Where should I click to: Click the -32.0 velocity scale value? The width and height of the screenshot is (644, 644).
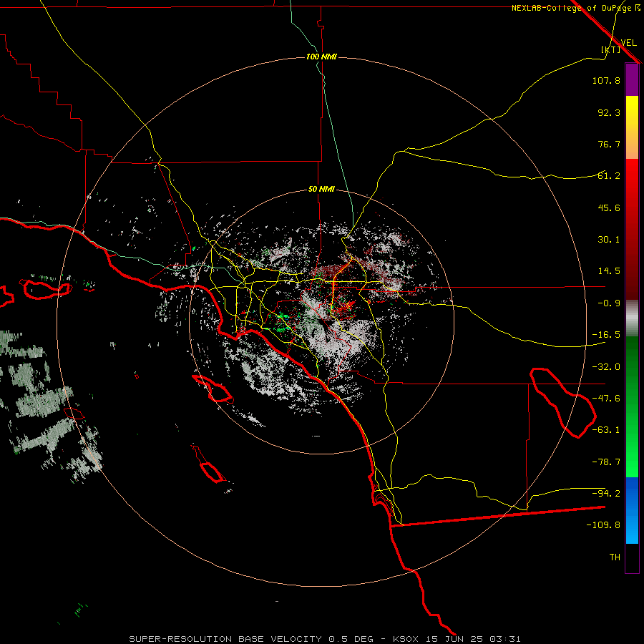pyautogui.click(x=606, y=367)
